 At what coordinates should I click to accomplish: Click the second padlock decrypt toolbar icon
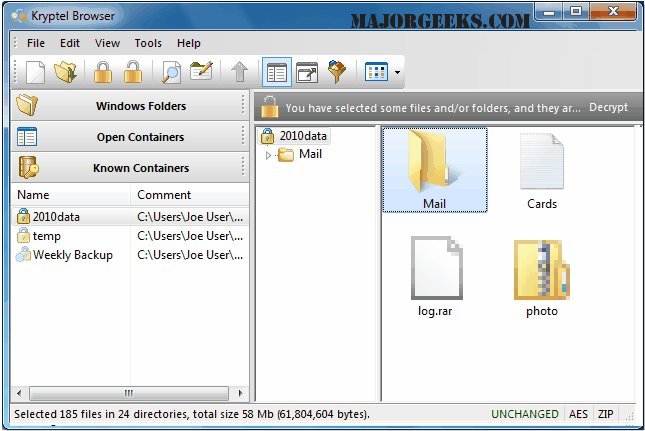coord(133,72)
